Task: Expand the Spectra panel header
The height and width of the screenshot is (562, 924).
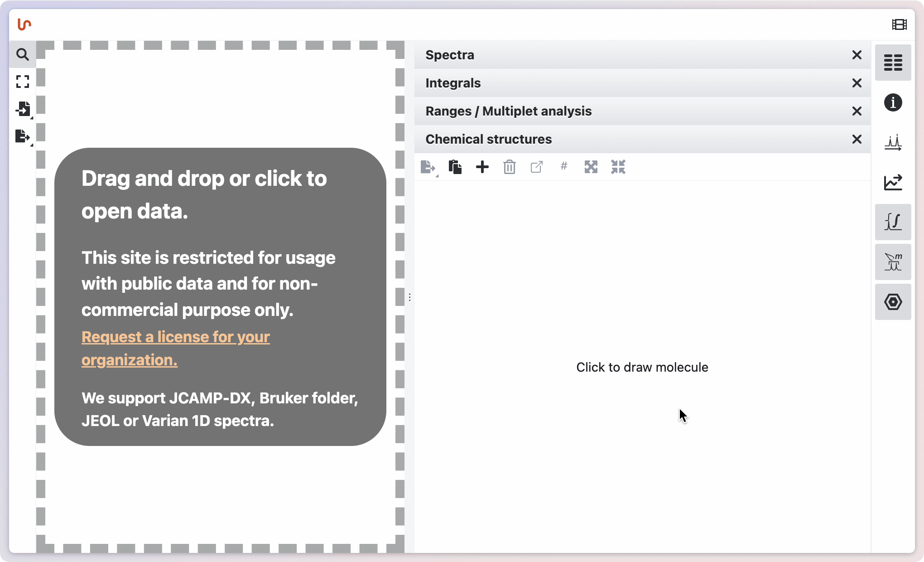Action: 450,55
